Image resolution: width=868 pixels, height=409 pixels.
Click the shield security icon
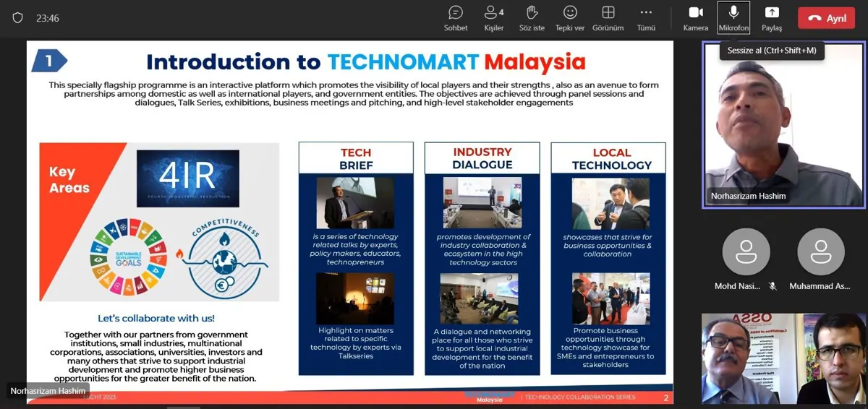pyautogui.click(x=17, y=18)
